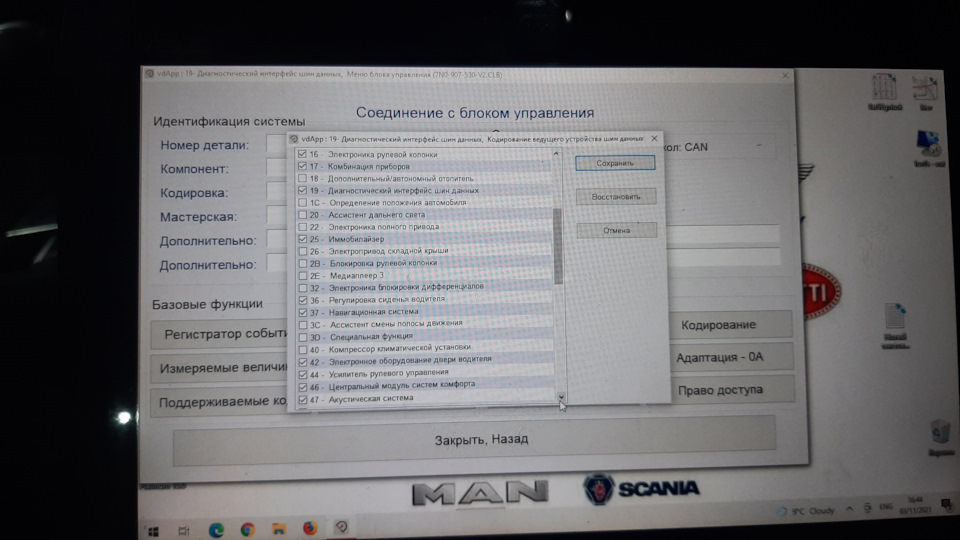Check 18 - Дополнительный/автономный отопитель
This screenshot has height=540, width=960.
pos(302,178)
